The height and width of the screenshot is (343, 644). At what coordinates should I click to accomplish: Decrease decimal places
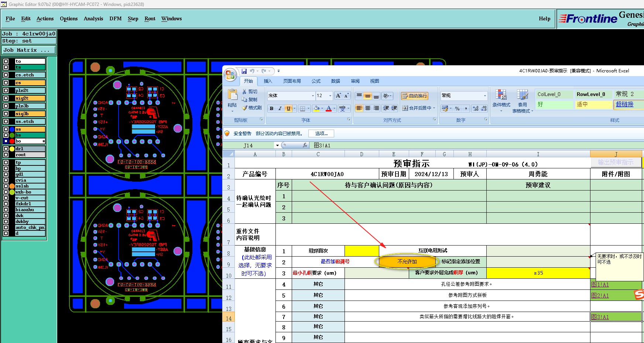tap(484, 109)
